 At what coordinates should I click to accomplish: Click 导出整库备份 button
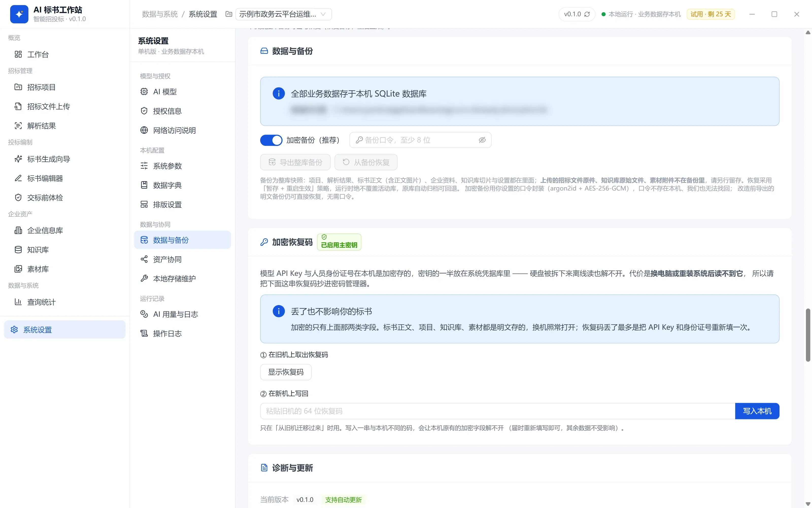pos(295,162)
